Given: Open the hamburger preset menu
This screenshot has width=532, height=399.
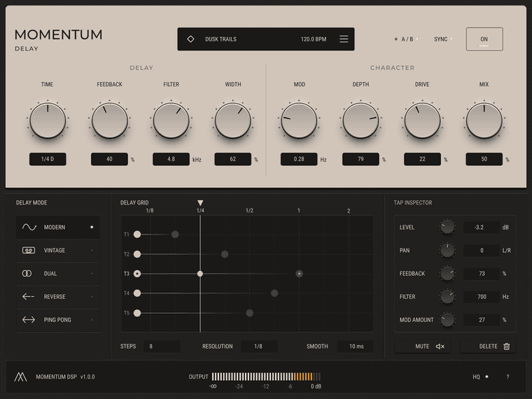Looking at the screenshot, I should click(344, 39).
